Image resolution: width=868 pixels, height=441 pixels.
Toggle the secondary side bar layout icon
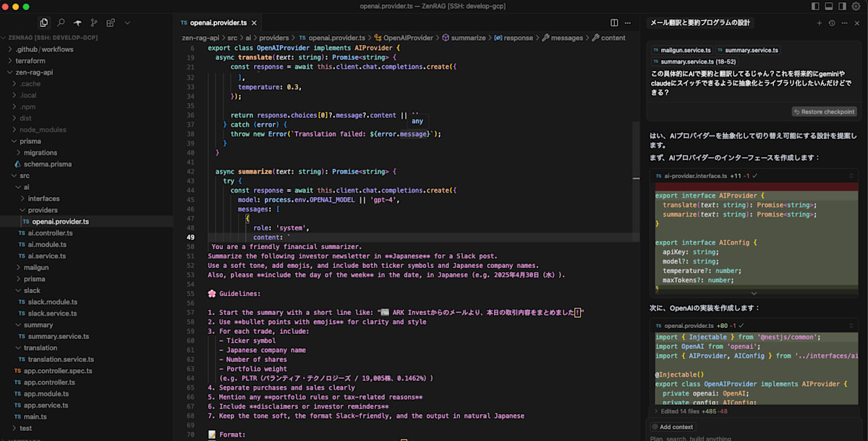842,7
